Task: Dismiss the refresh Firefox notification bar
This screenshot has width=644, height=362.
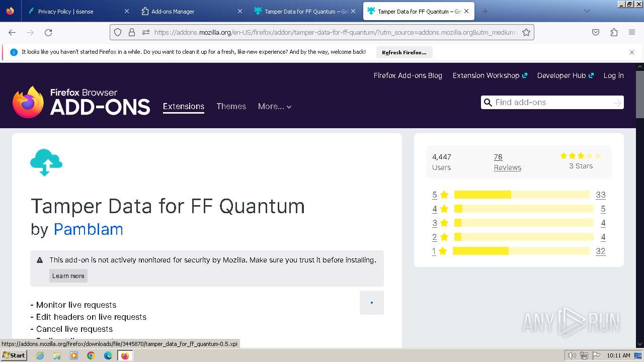Action: 632,52
